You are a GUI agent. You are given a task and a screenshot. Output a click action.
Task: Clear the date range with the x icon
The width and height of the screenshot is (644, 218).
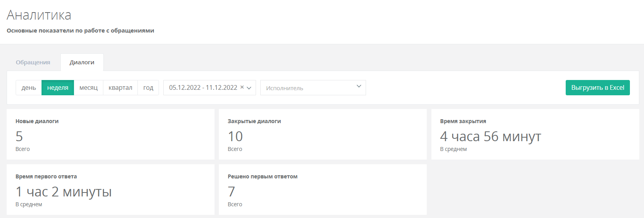242,87
